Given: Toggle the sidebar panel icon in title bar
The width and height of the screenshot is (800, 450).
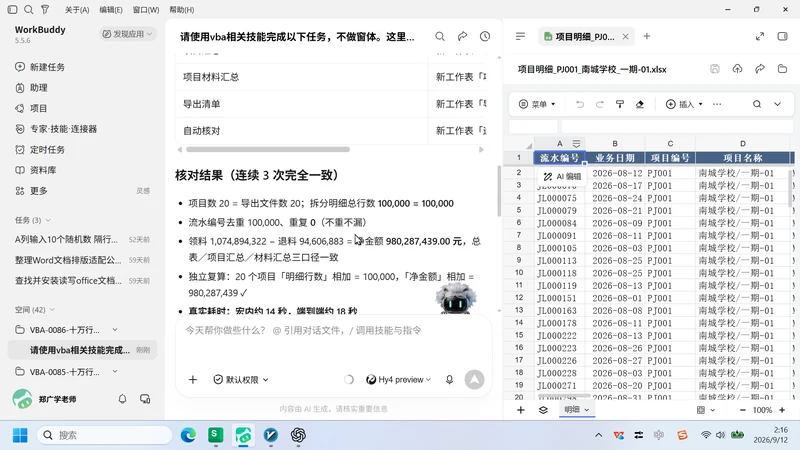Looking at the screenshot, I should [13, 9].
